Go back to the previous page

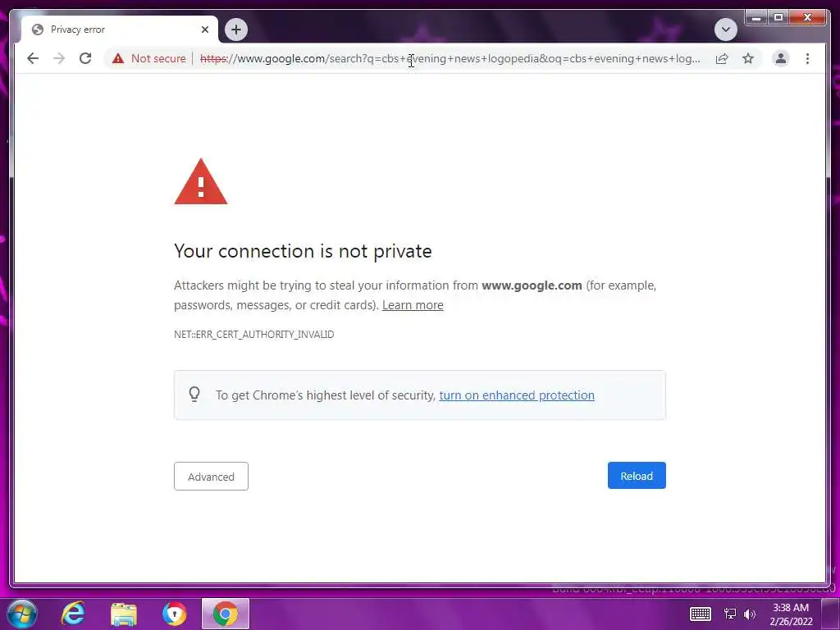(33, 58)
